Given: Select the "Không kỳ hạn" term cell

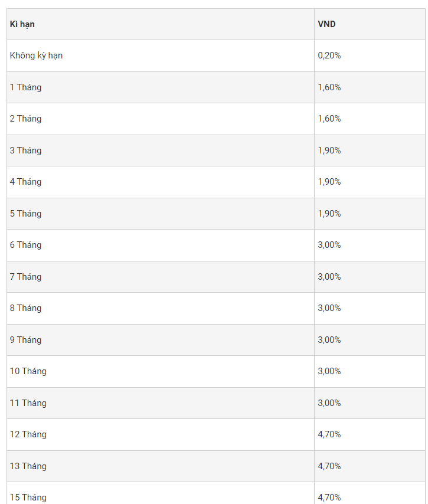Looking at the screenshot, I should coord(36,55).
